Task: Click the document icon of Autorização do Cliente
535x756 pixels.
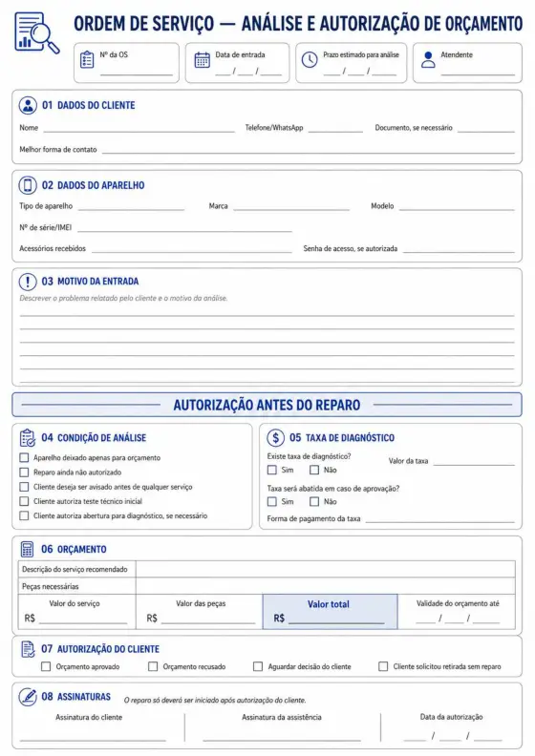Action: pyautogui.click(x=28, y=649)
